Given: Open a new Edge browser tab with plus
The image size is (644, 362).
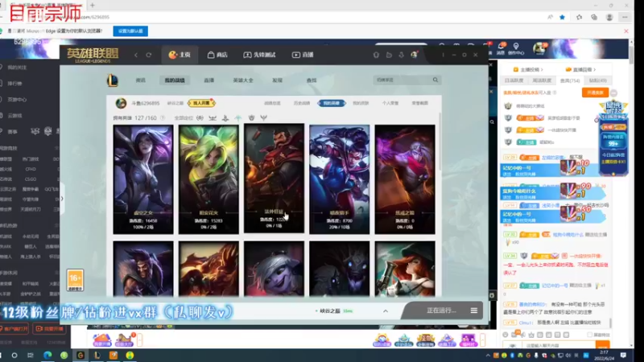Looking at the screenshot, I should pyautogui.click(x=93, y=6).
